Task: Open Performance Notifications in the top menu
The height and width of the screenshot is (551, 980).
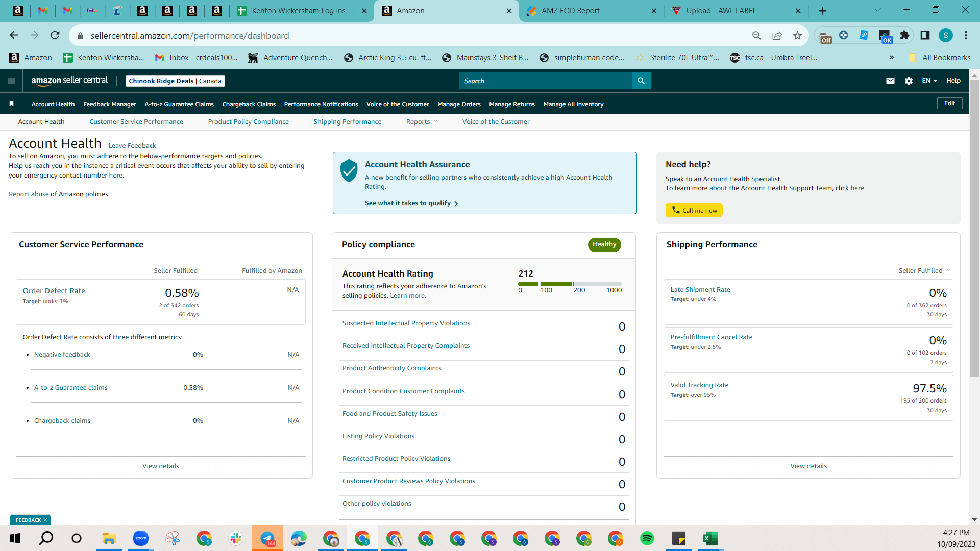Action: coord(321,104)
